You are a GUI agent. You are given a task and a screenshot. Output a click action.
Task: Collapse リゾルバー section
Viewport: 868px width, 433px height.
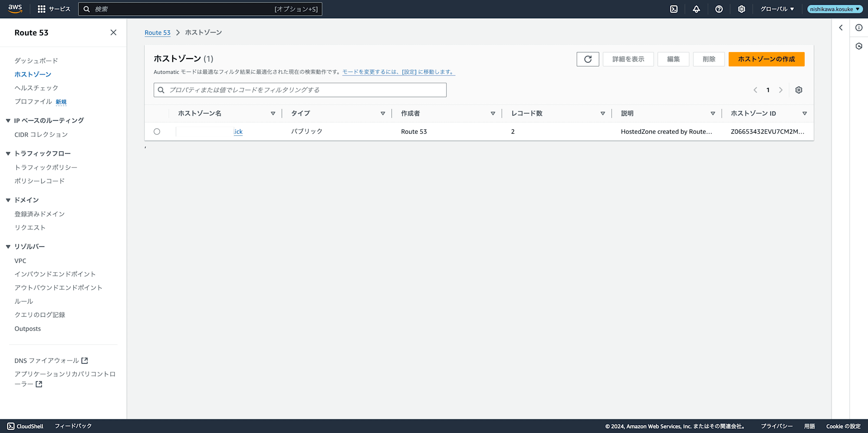pos(8,246)
